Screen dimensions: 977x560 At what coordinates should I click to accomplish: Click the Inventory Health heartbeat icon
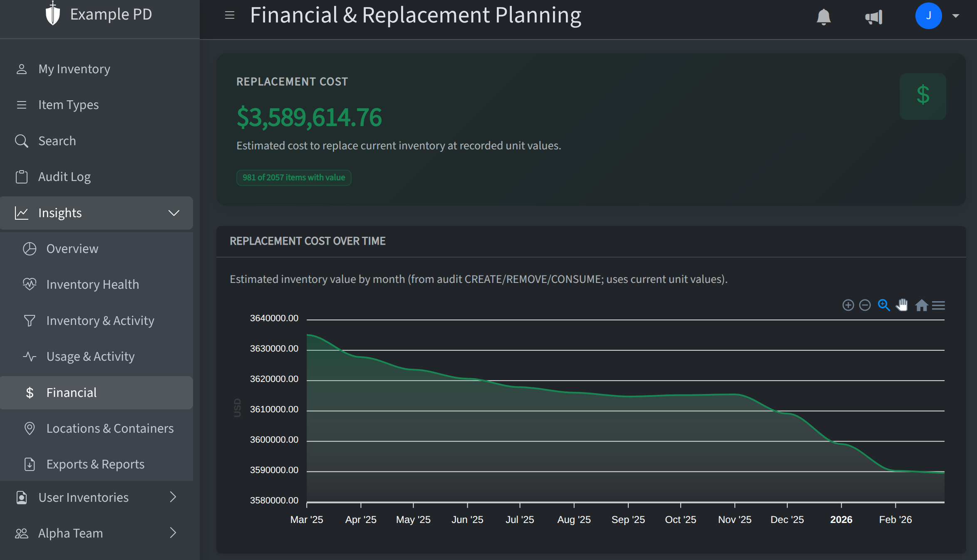point(30,284)
